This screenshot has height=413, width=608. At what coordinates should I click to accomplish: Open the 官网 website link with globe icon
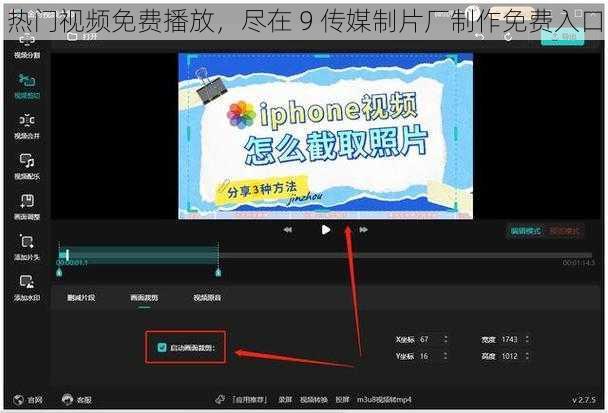coord(28,400)
